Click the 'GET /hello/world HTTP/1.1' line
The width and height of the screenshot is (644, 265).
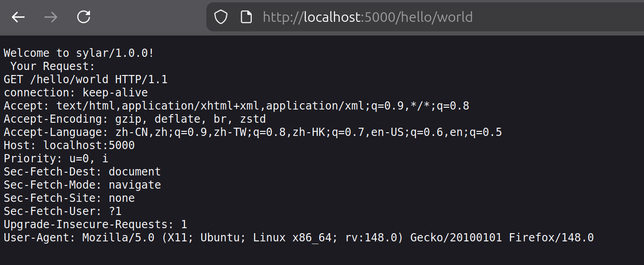tap(85, 80)
